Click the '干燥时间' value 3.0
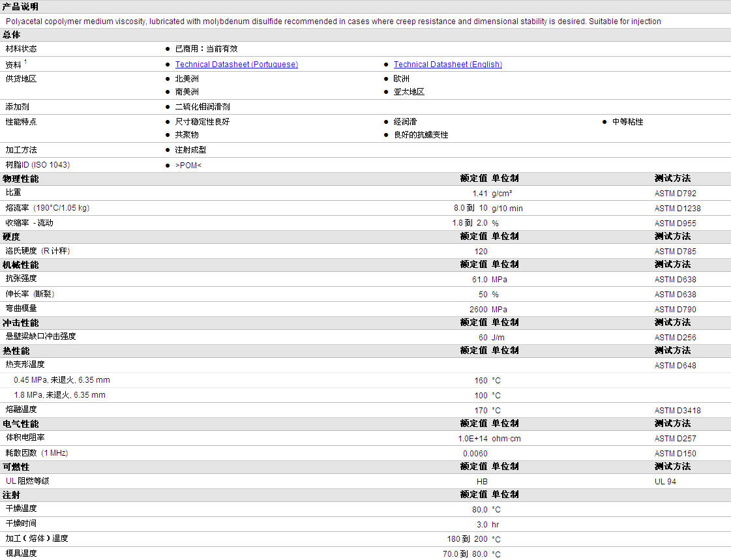Viewport: 731px width, 560px height. pos(482,525)
